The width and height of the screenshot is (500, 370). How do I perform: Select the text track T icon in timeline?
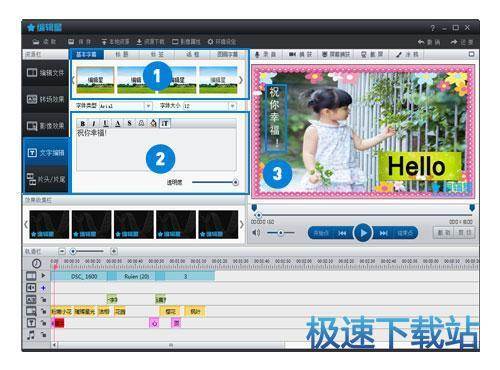[x=31, y=323]
